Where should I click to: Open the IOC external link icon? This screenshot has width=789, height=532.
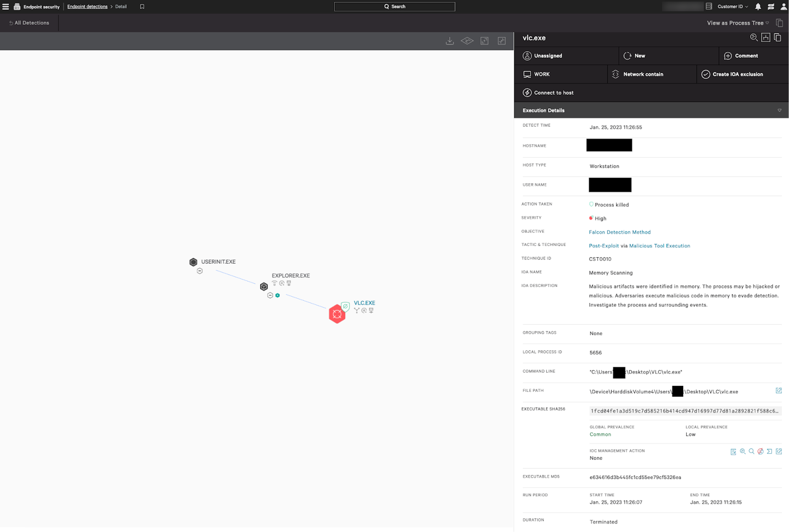click(779, 452)
